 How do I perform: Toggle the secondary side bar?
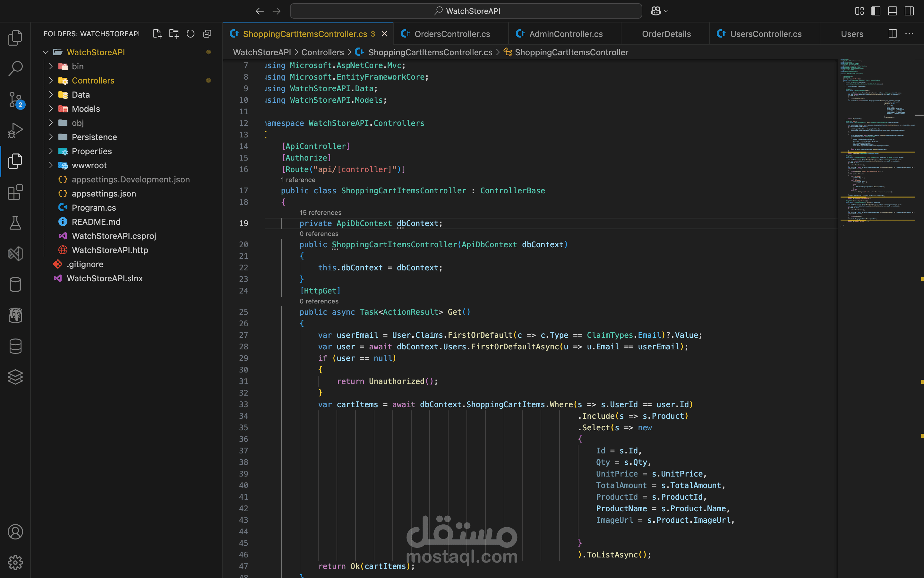[x=909, y=11]
